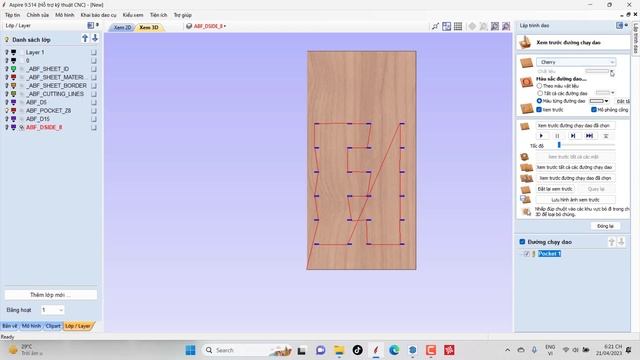The width and height of the screenshot is (640, 360).
Task: Check the box at right of Layer 1
Action: pos(94,52)
